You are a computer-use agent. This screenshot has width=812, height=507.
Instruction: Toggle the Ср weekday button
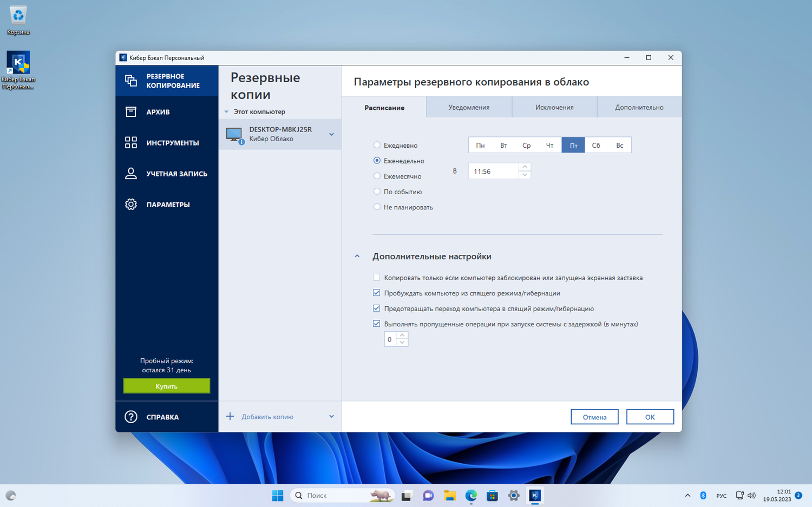click(527, 145)
